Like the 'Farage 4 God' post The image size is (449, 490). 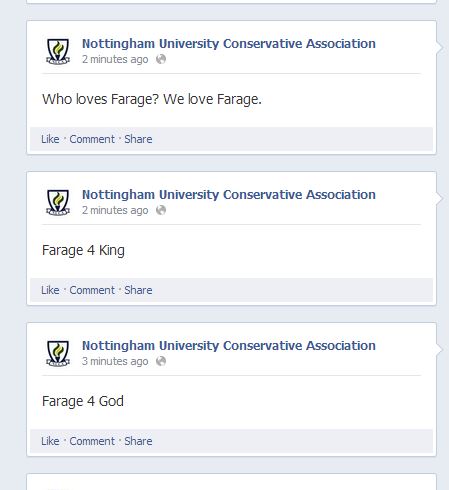[x=50, y=441]
